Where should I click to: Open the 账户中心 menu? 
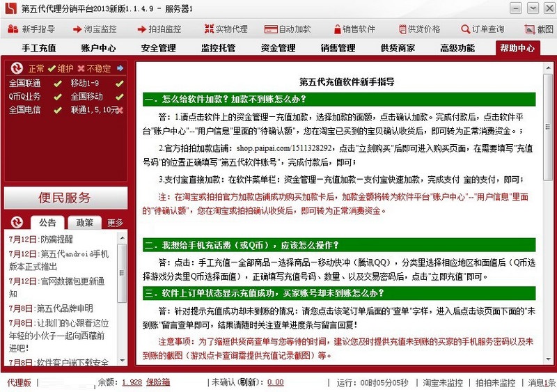click(x=98, y=48)
